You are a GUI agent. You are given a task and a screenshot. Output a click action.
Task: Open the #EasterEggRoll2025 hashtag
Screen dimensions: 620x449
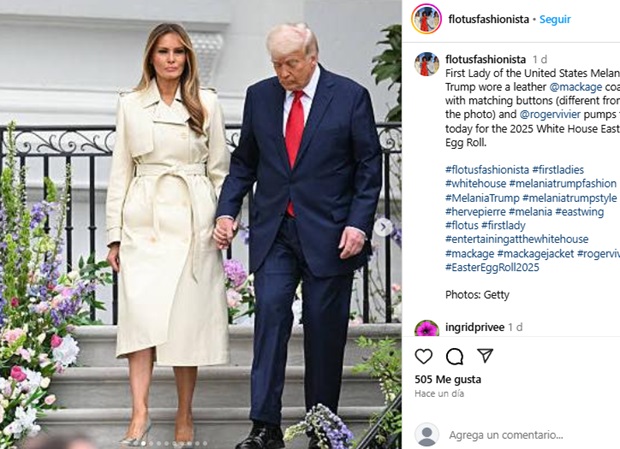[492, 268]
